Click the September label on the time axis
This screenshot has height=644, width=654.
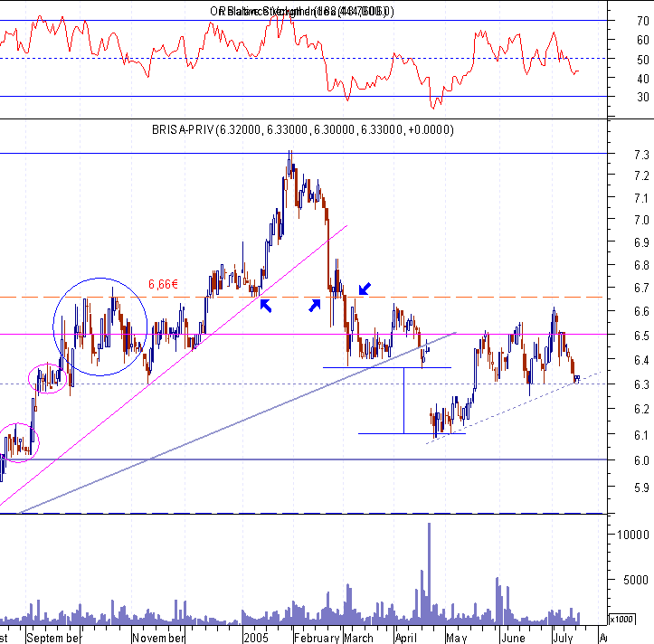53,638
